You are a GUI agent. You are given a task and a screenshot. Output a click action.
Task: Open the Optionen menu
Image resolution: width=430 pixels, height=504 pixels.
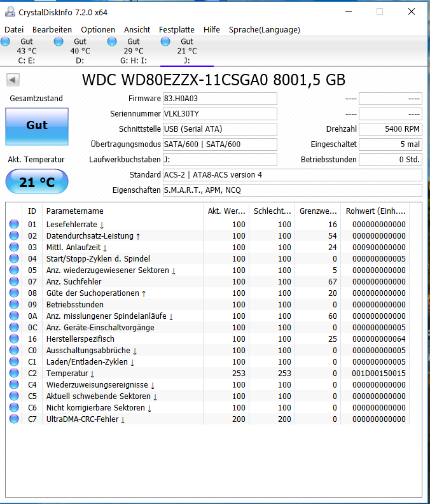tap(98, 29)
